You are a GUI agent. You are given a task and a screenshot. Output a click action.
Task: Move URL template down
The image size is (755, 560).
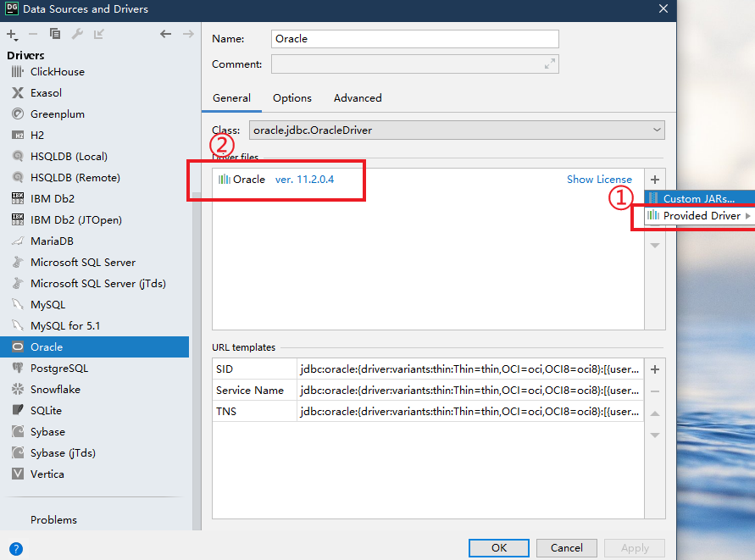[655, 435]
